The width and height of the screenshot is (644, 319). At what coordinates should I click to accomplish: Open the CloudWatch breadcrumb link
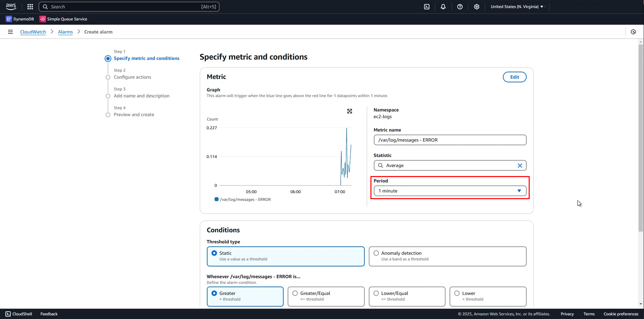33,32
